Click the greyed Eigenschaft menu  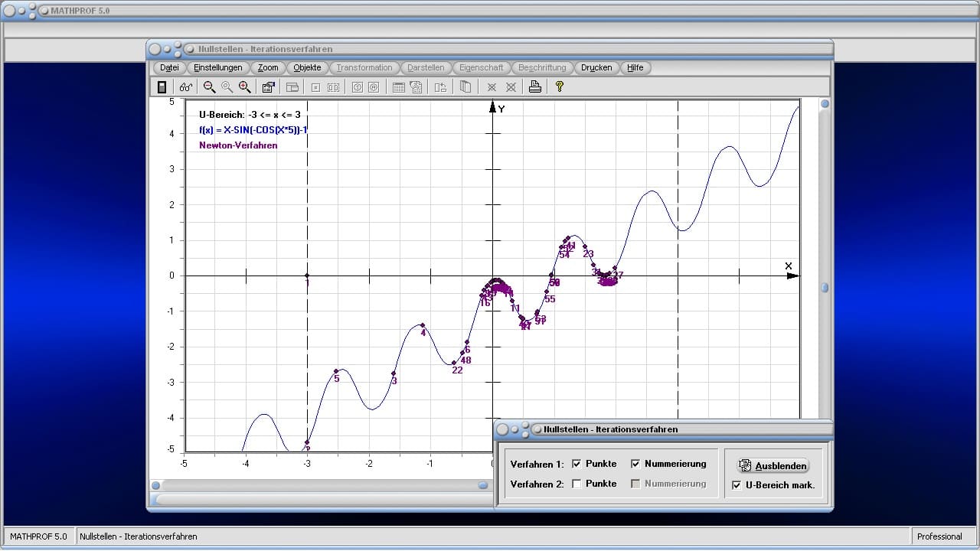click(482, 67)
